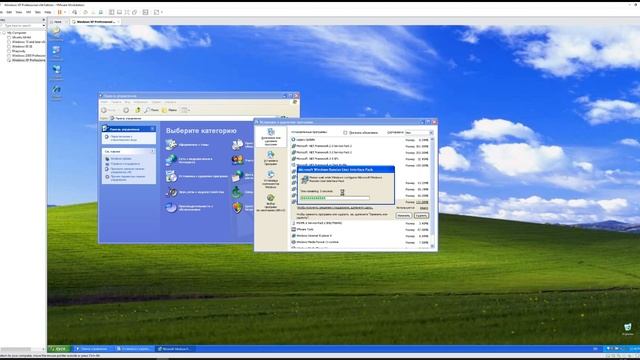640x360 pixels.
Task: Click the VMware take snapshot toolbar icon
Action: [85, 12]
